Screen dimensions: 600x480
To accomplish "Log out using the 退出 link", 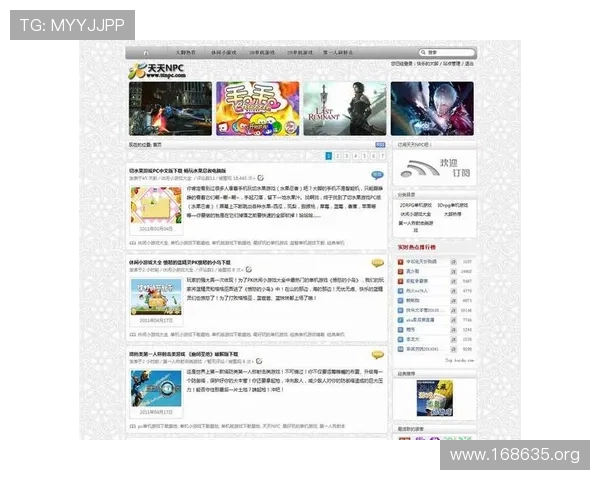I will click(x=469, y=64).
